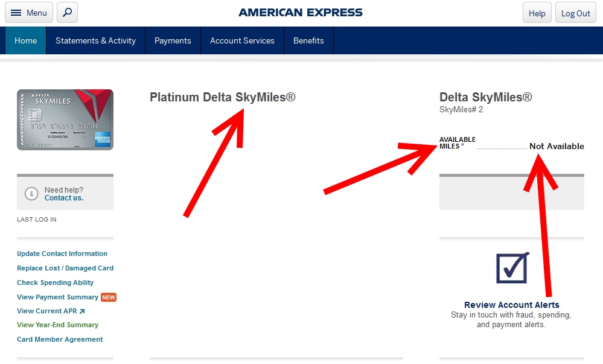Click the external-link arrow on View Current APR
The width and height of the screenshot is (603, 364).
[83, 310]
